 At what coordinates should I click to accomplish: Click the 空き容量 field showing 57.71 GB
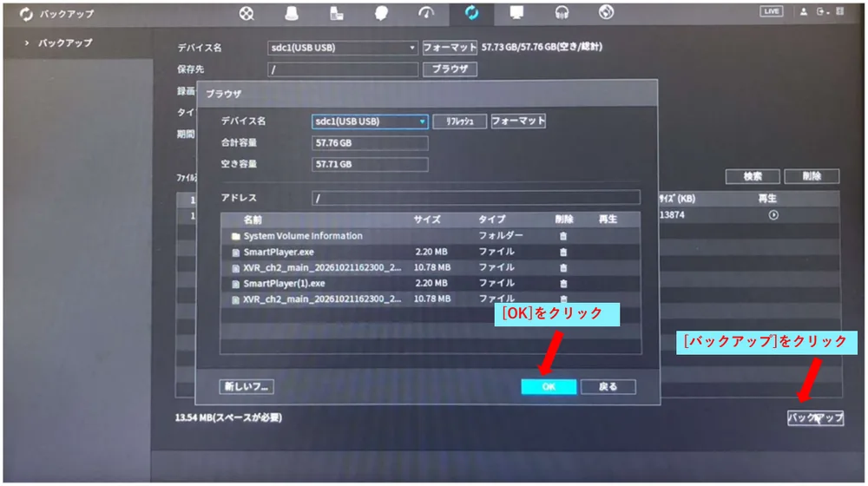(x=370, y=164)
